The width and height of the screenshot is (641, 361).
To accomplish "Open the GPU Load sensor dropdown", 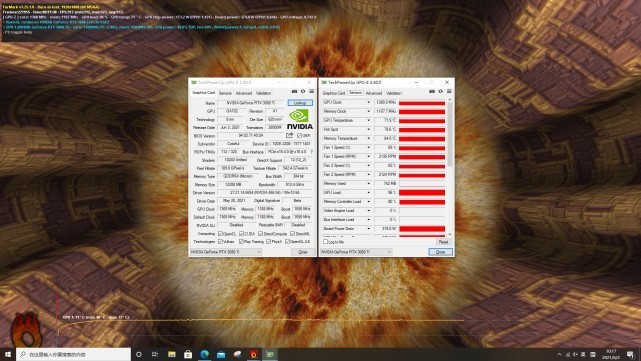I will coord(368,192).
